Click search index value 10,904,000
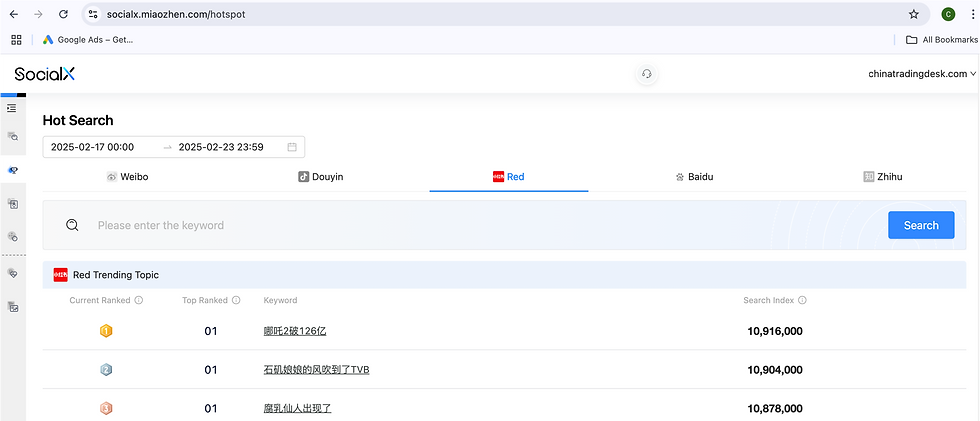Screen dimensions: 980x421 (775, 370)
